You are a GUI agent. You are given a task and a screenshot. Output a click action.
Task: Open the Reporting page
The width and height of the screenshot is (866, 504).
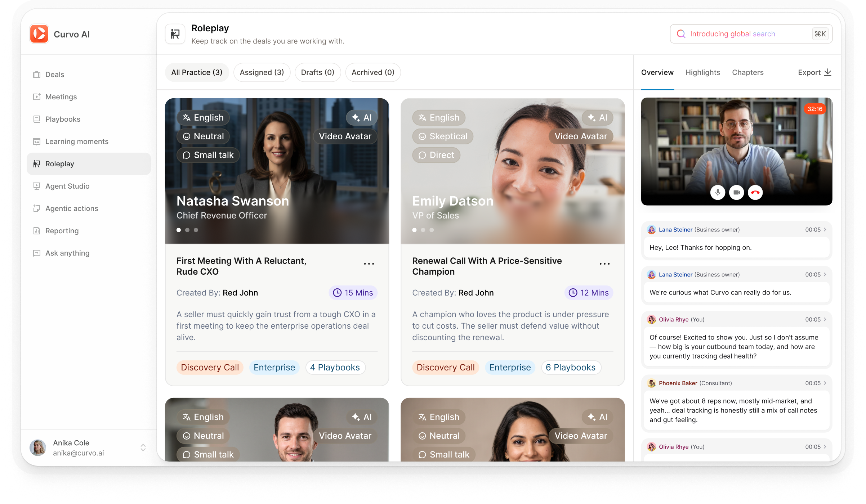89,231
